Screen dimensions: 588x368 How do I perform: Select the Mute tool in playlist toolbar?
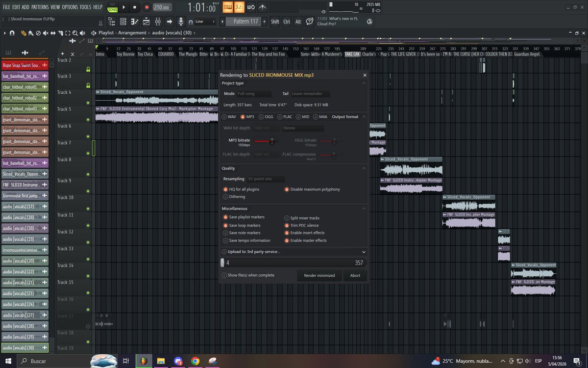45,33
